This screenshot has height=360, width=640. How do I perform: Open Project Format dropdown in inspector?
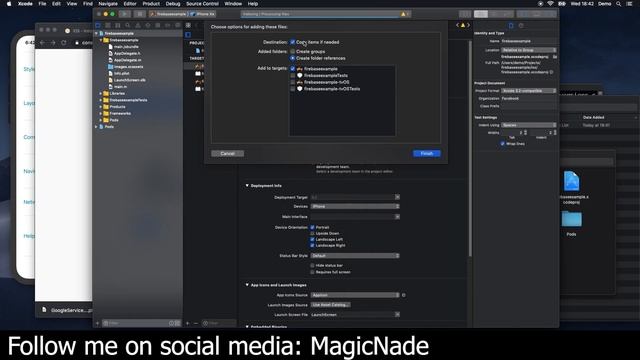529,91
